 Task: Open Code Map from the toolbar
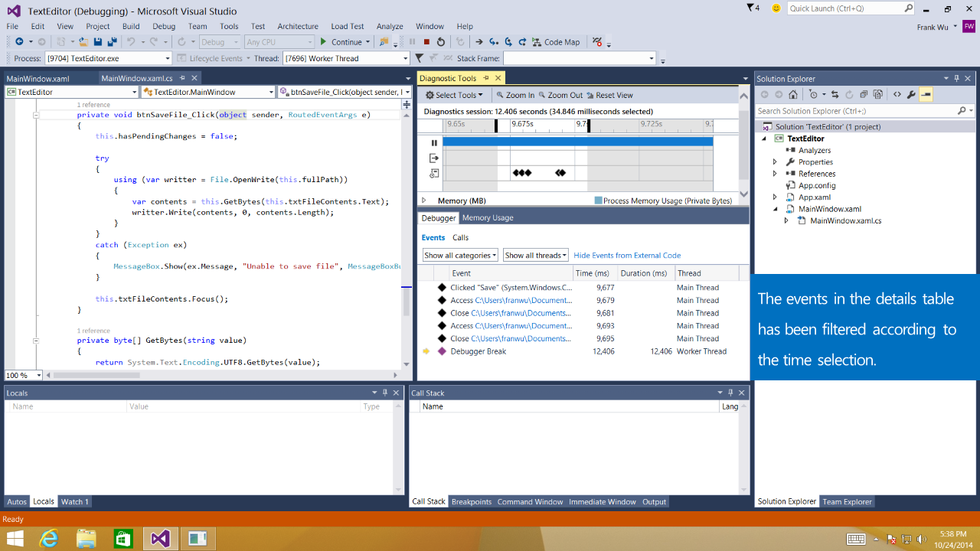557,42
